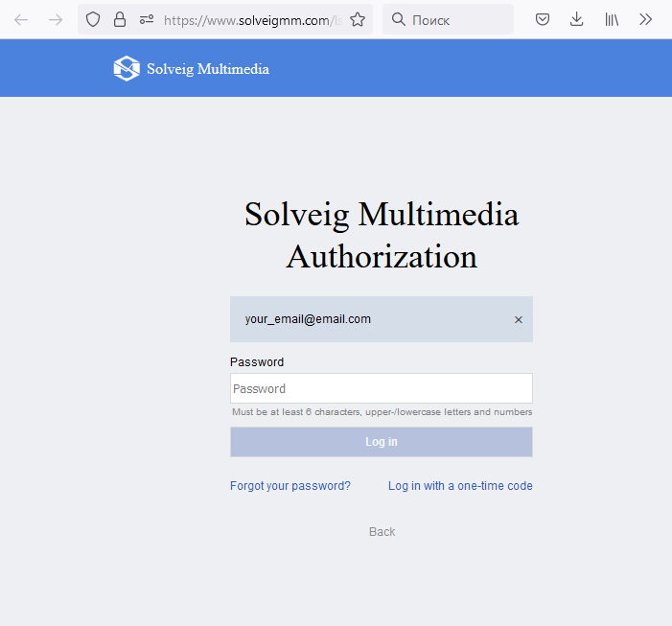Screen dimensions: 672x626
Task: Open Forgot your password link
Action: point(290,486)
